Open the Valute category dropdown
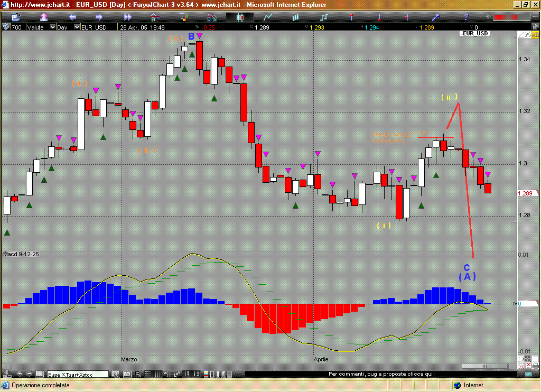 click(x=52, y=27)
